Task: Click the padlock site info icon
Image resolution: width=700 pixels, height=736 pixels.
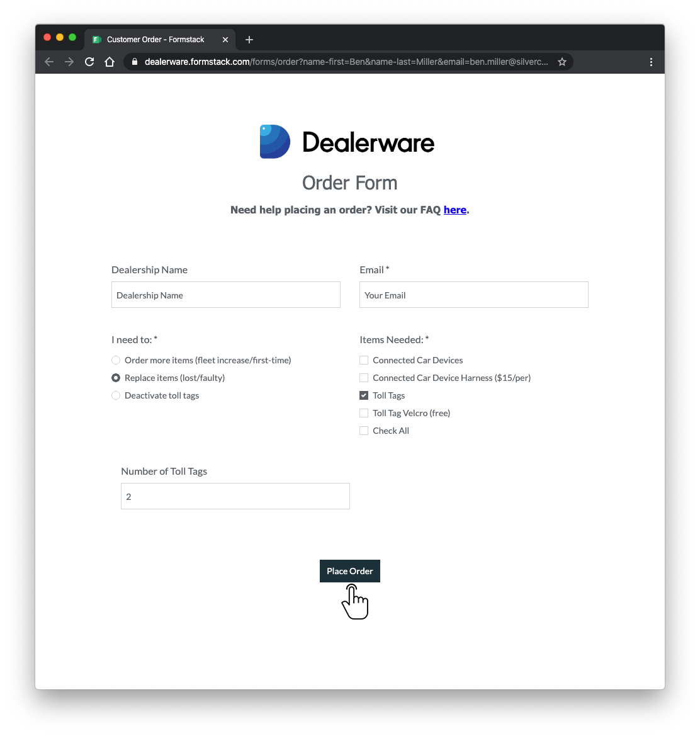Action: [135, 62]
